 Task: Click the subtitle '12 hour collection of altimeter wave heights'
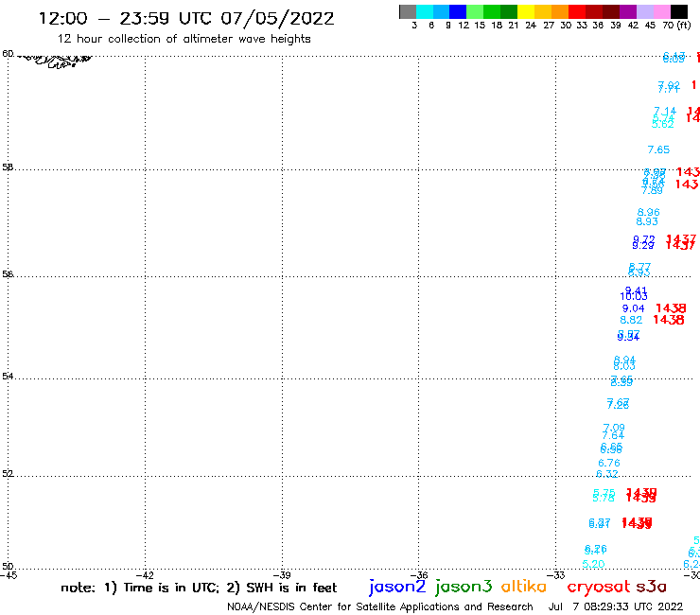[x=184, y=39]
